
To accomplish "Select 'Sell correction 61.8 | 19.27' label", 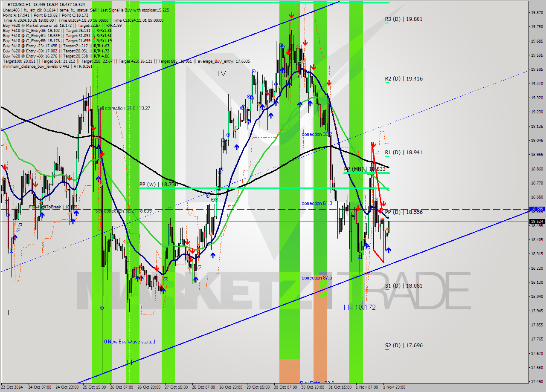I will tap(123, 108).
